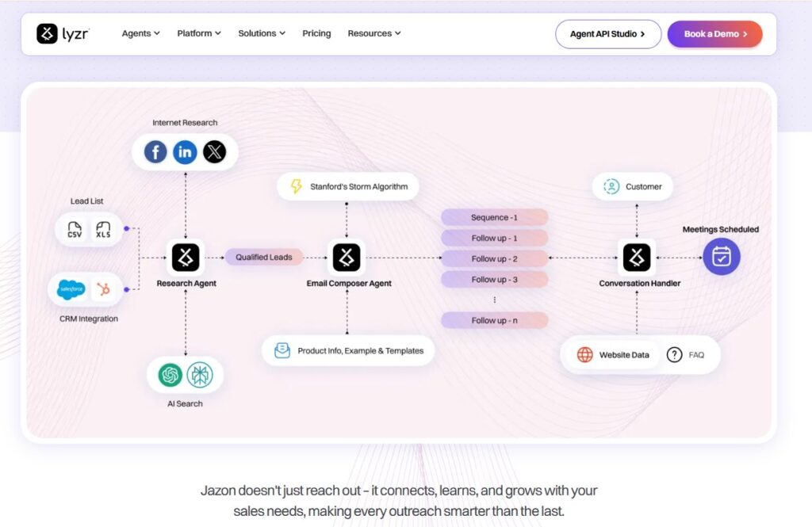Viewport: 812px width, 527px height.
Task: Expand the Platform dropdown menu
Action: 199,33
